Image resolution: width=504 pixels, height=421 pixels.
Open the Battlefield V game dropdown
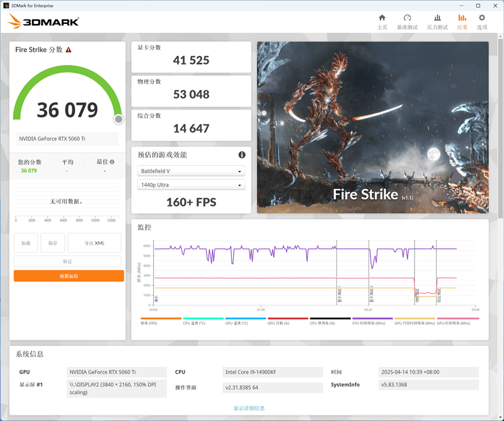(x=191, y=171)
